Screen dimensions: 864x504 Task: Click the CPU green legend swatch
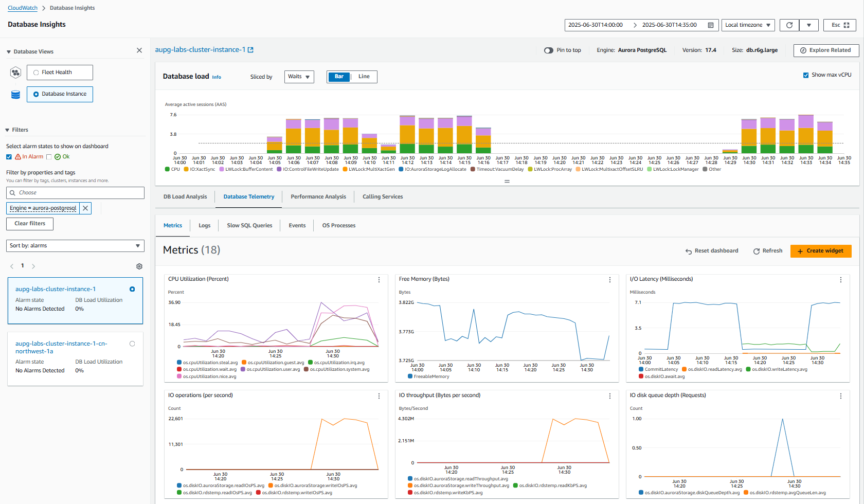click(x=167, y=169)
